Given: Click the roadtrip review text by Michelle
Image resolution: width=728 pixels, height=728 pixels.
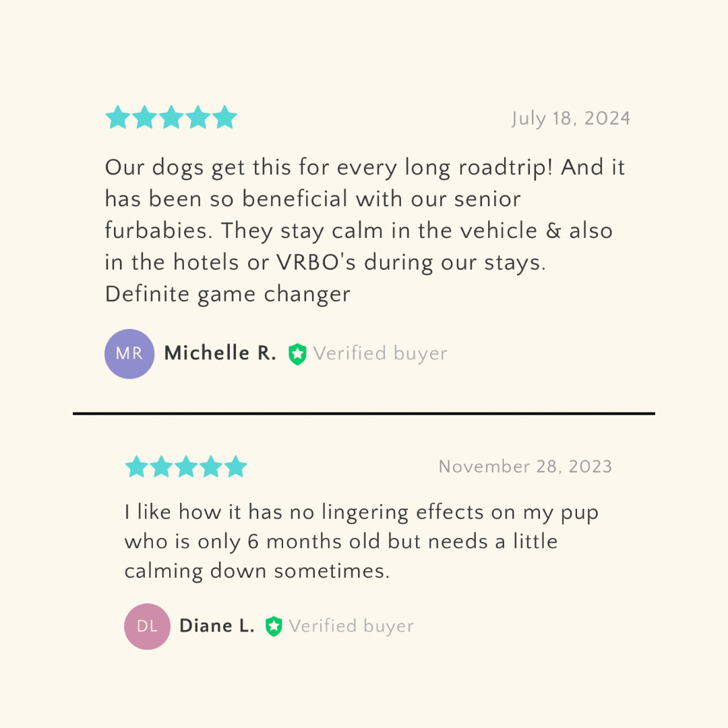Looking at the screenshot, I should coord(364,231).
